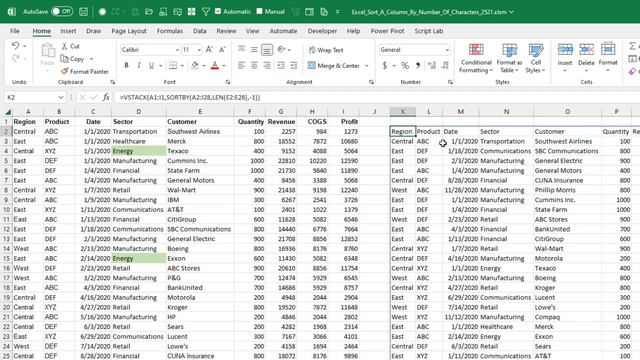Select column K header
This screenshot has height=360, width=640.
402,111
